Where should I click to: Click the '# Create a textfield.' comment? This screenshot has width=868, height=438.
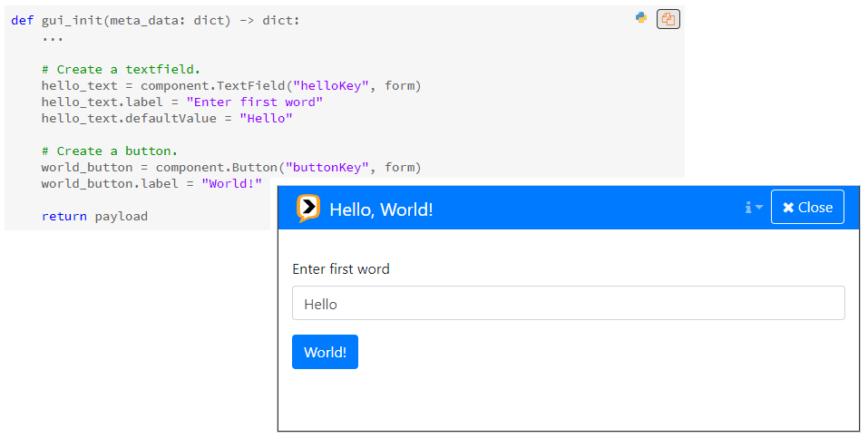(121, 70)
